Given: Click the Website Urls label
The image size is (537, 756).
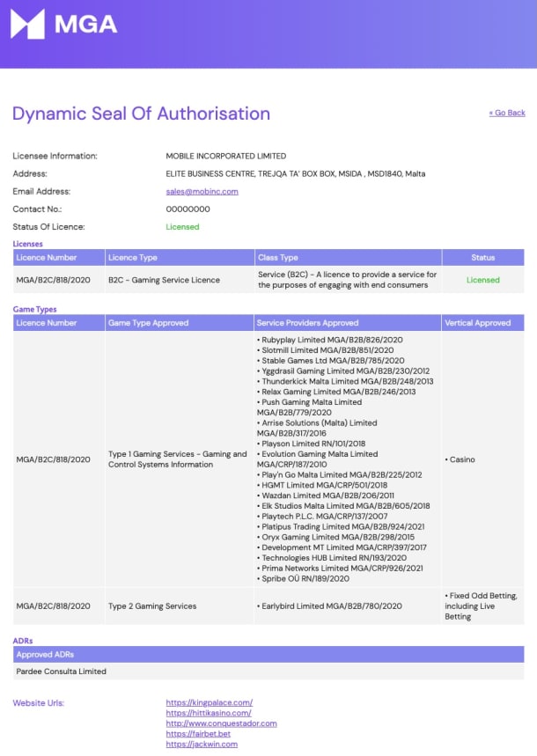Looking at the screenshot, I should [x=38, y=703].
